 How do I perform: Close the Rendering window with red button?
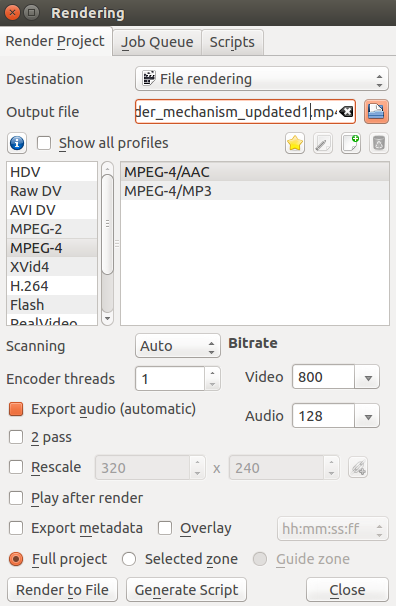(12, 13)
